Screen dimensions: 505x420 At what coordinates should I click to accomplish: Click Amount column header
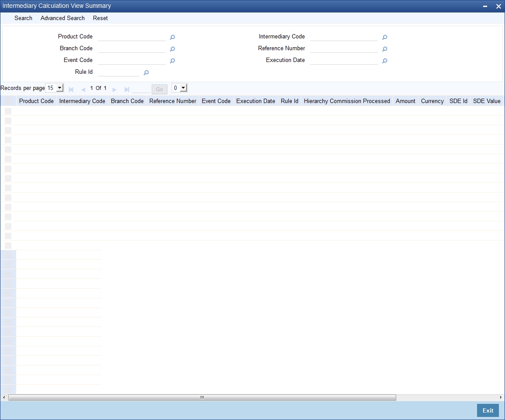[x=405, y=101]
